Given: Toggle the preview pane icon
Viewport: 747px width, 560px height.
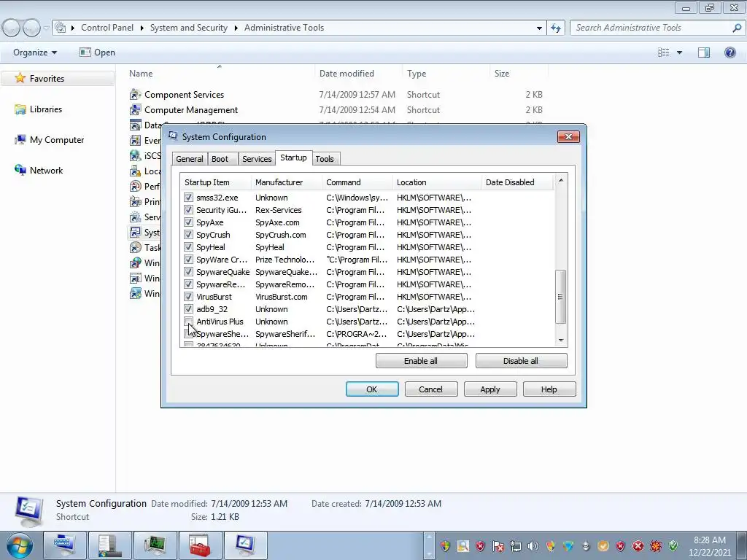Looking at the screenshot, I should (704, 52).
